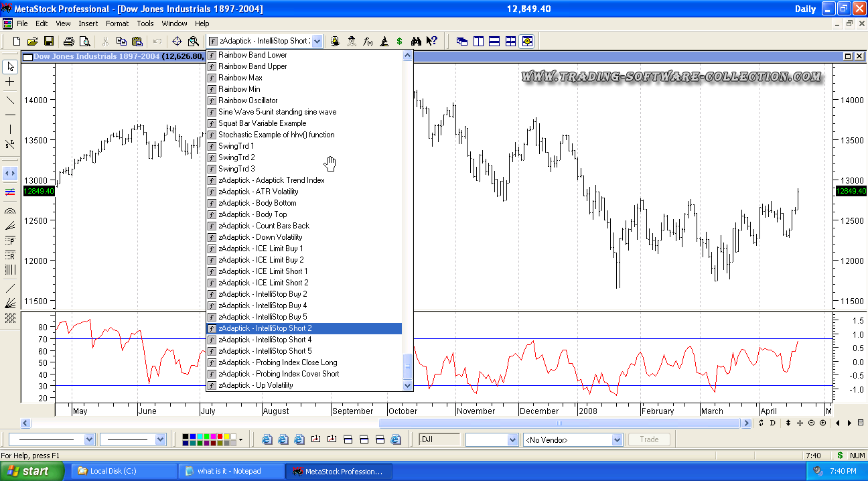
Task: Expand the indicator quicklist dropdown arrow
Action: pos(317,42)
